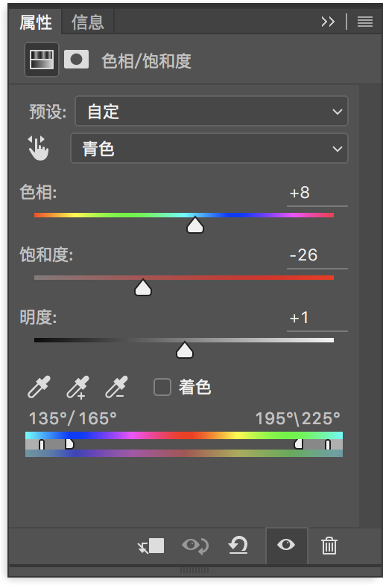Enable the 着色 colorize checkbox
The image size is (383, 588).
click(162, 387)
